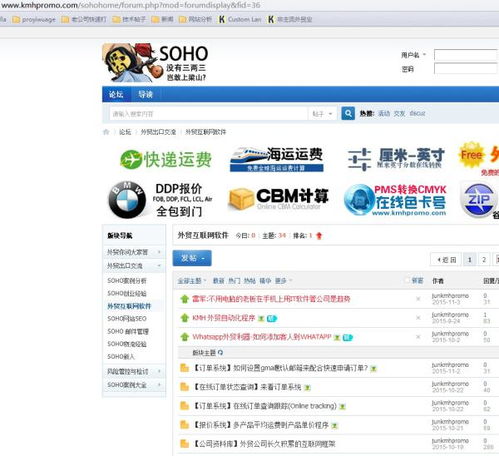Open SOHO网站SEO sidebar link

pos(127,319)
